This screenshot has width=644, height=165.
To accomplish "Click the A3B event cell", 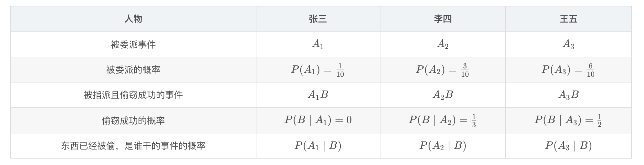I will pos(568,95).
